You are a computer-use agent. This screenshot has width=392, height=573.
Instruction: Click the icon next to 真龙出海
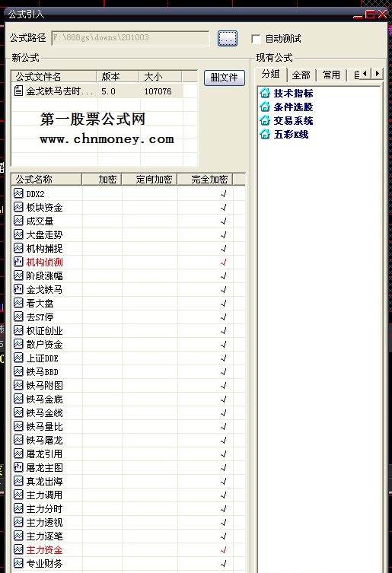pyautogui.click(x=18, y=481)
